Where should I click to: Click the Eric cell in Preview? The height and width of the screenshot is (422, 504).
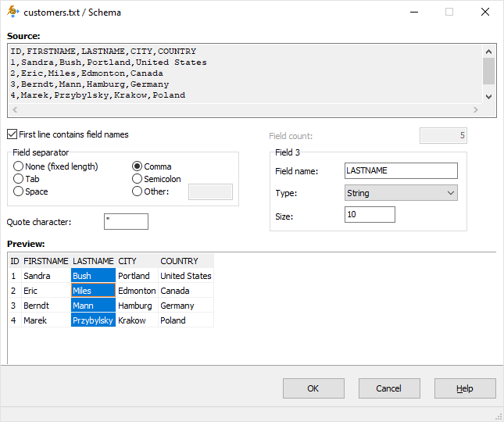[46, 291]
